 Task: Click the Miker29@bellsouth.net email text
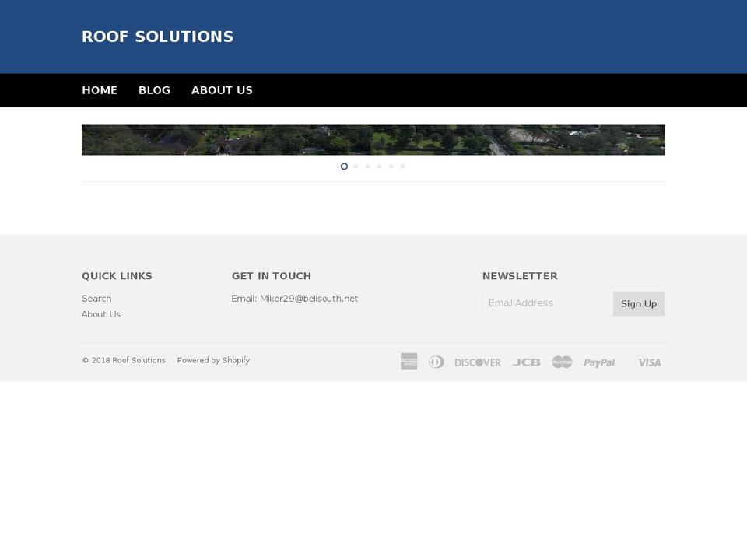(309, 299)
